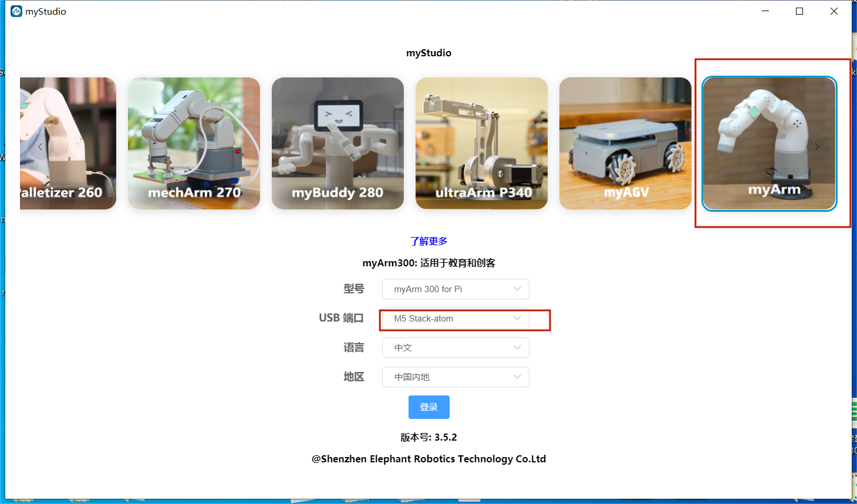Open the 地区 region dropdown
This screenshot has width=857, height=504.
coord(456,377)
